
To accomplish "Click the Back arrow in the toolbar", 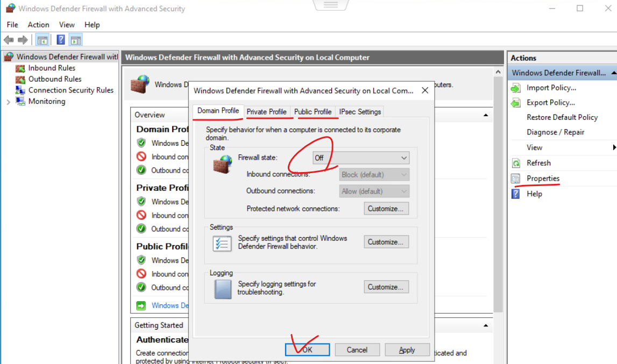I will click(9, 40).
